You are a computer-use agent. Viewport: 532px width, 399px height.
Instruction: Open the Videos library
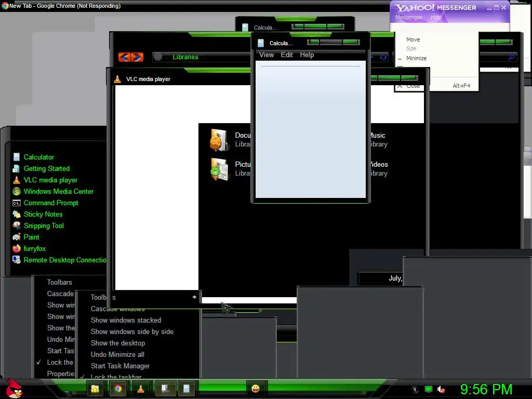tap(379, 169)
